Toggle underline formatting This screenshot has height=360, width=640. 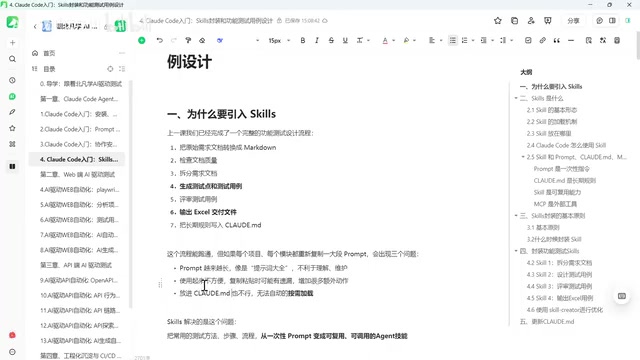click(345, 40)
